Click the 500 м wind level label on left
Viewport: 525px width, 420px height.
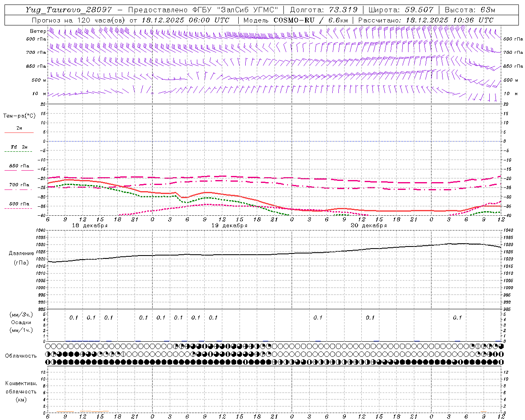39,80
